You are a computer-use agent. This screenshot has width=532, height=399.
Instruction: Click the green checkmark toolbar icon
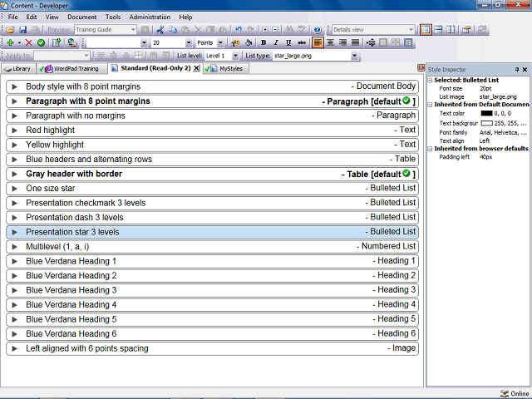(41, 42)
